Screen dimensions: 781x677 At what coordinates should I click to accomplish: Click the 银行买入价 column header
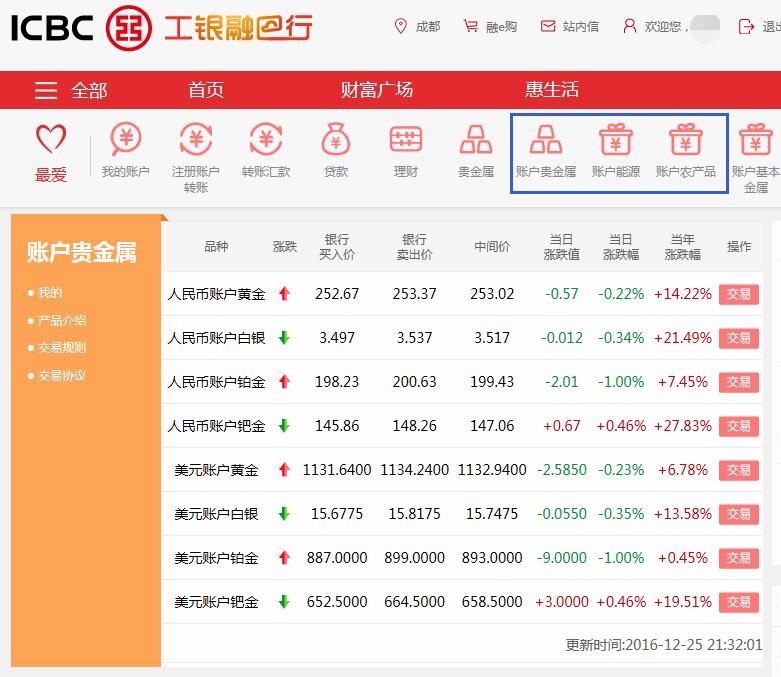[x=337, y=247]
